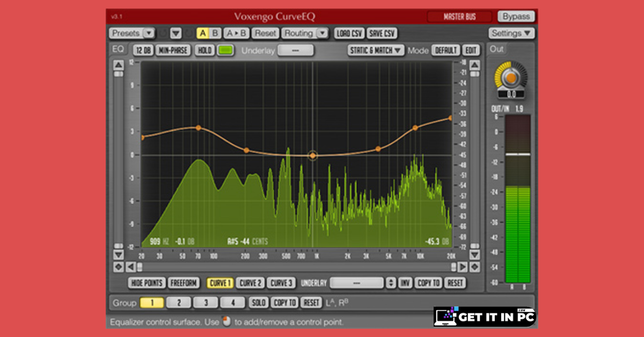The image size is (644, 337).
Task: Click horizontal scroll left arrow
Action: click(x=130, y=267)
